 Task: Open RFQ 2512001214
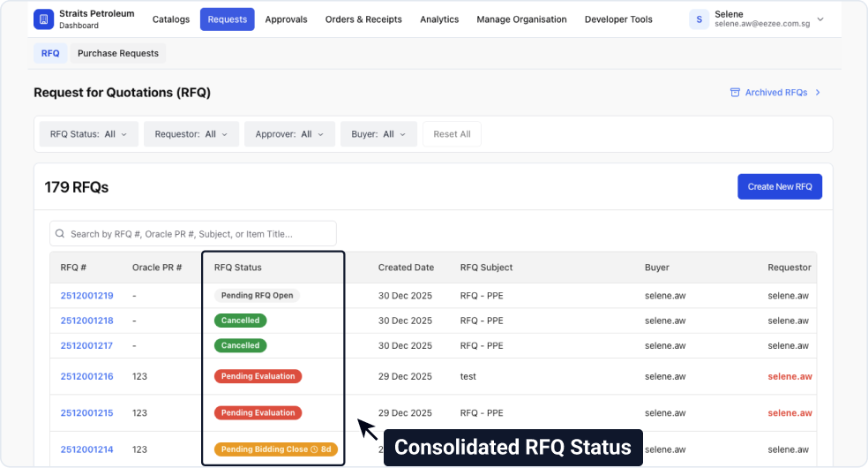point(87,449)
